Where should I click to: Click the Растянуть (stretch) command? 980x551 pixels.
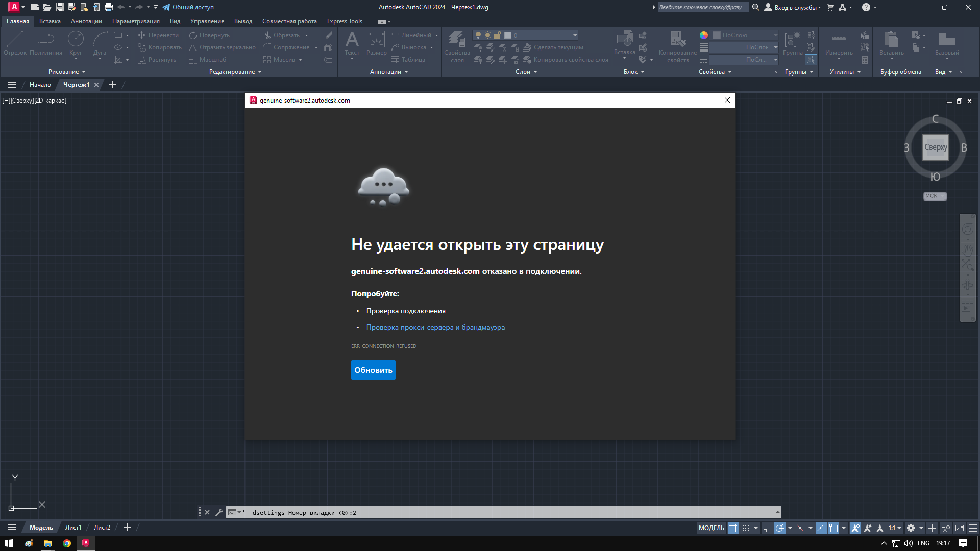(x=157, y=60)
